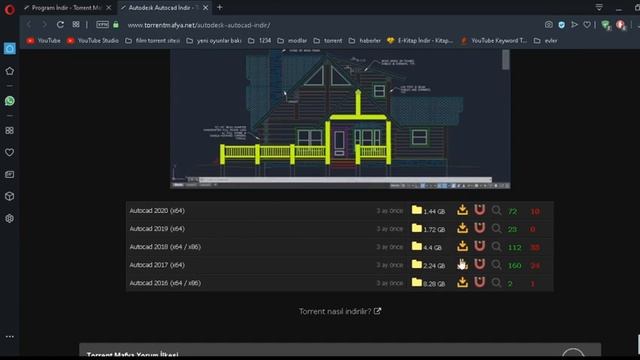The width and height of the screenshot is (640, 360).
Task: Click the send-to-flow arrow icon
Action: 574,25
